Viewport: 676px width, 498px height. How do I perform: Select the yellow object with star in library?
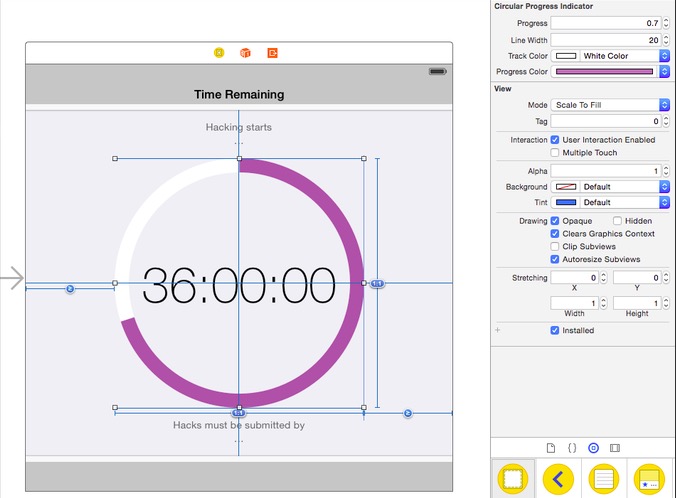(649, 479)
